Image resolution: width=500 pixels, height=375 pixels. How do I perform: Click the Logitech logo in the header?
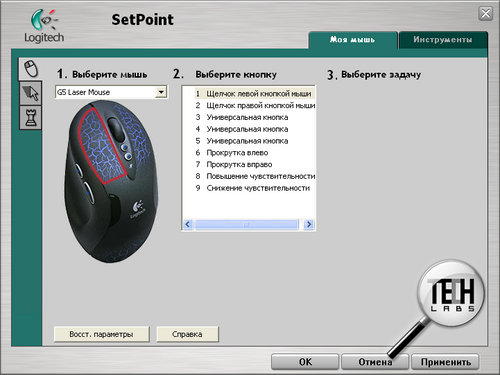[x=44, y=26]
